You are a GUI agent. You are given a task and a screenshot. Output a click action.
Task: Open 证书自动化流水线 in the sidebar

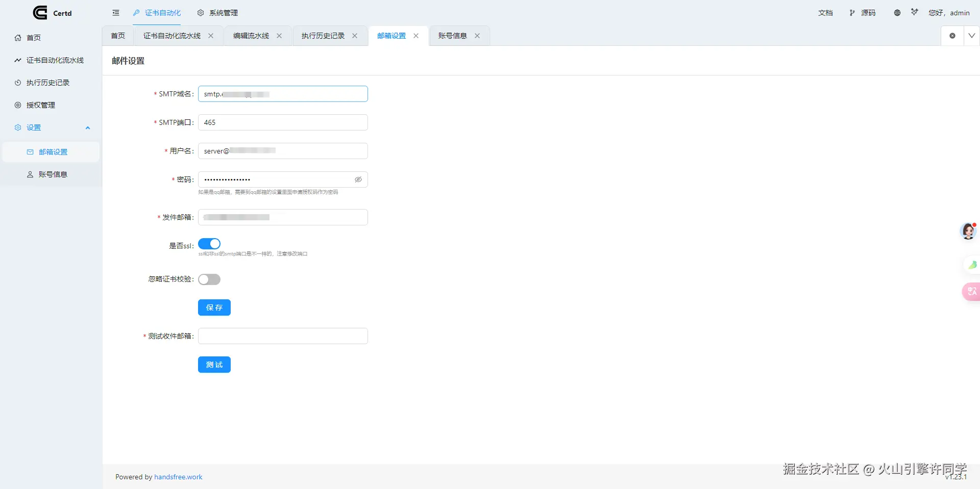click(x=51, y=60)
